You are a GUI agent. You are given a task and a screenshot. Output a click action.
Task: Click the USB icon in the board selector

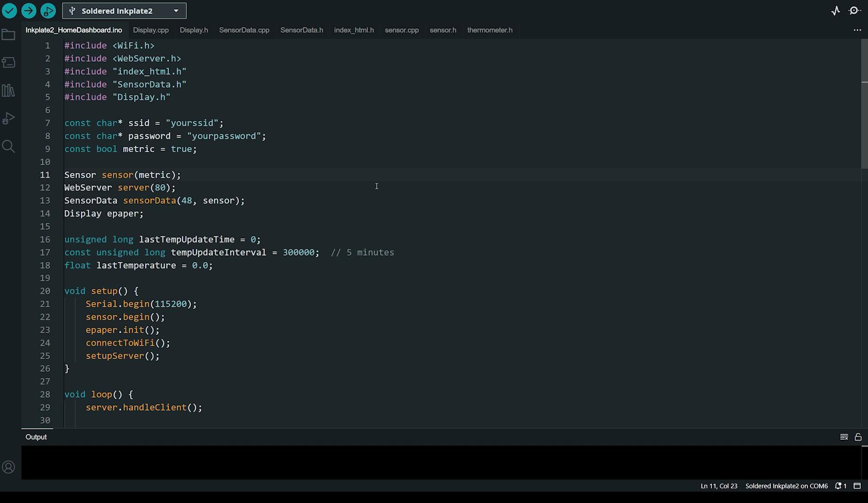pyautogui.click(x=72, y=11)
